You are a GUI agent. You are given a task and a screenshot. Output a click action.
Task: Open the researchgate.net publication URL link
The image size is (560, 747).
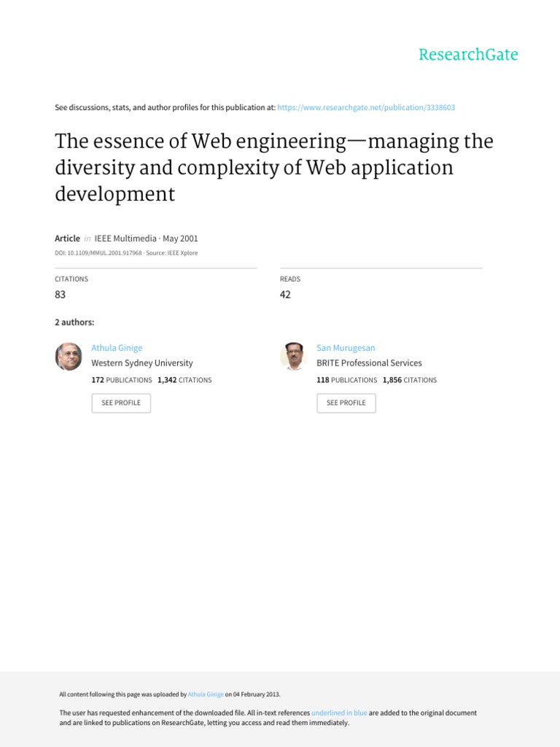pos(366,107)
